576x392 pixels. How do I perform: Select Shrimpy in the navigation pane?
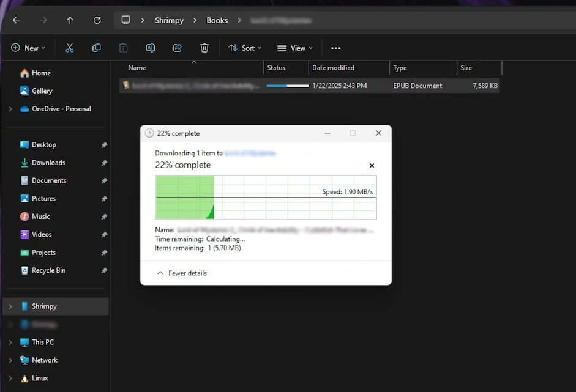click(56, 306)
